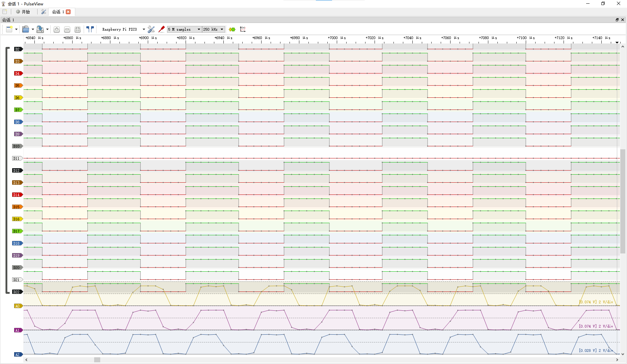Close the 会话 1 tab
Screen dimensions: 627x364
coord(68,12)
